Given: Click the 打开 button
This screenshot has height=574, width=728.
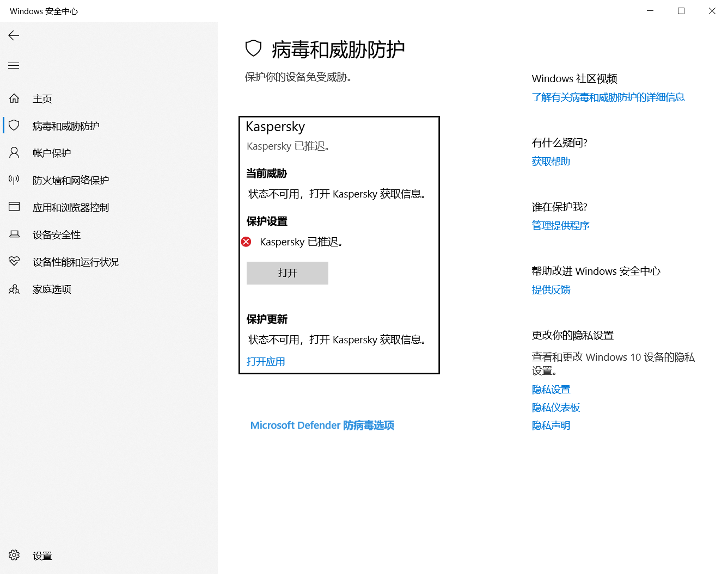Looking at the screenshot, I should (287, 273).
